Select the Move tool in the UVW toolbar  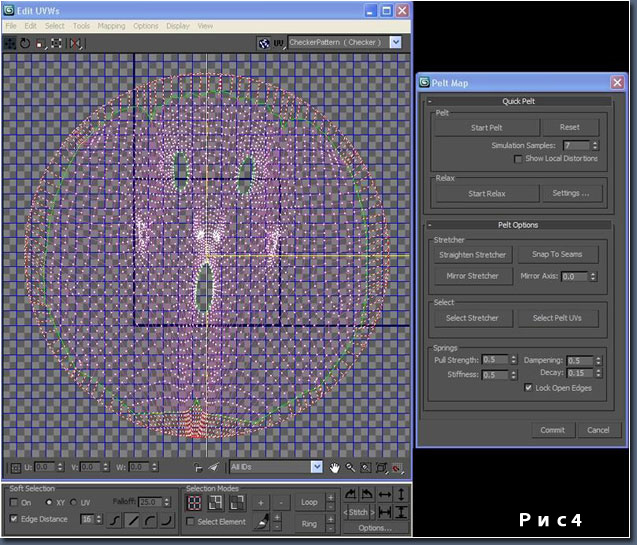pyautogui.click(x=10, y=43)
